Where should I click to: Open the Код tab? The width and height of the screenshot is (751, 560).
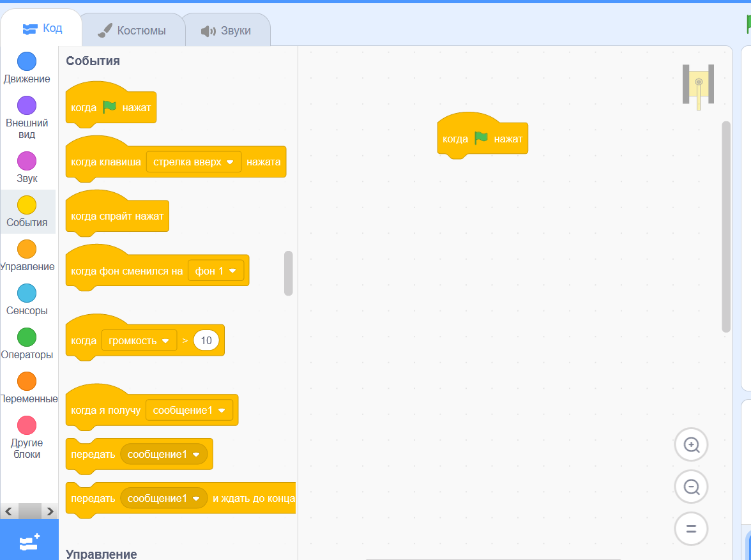pos(42,28)
